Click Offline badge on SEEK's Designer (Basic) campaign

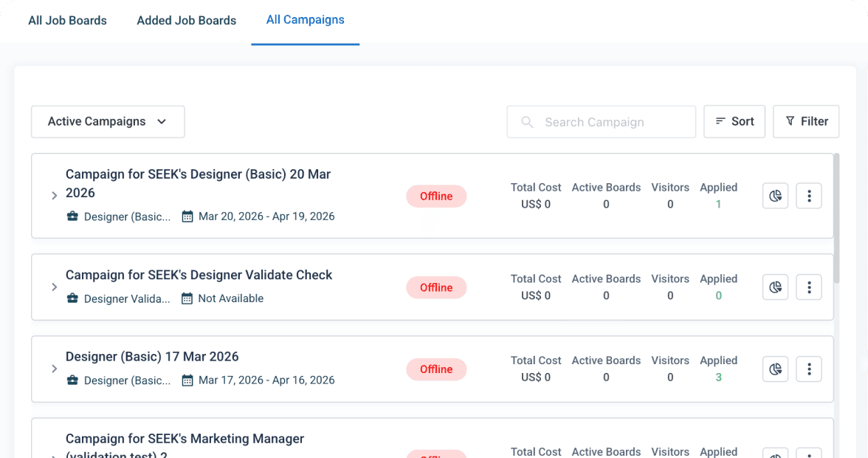(436, 196)
